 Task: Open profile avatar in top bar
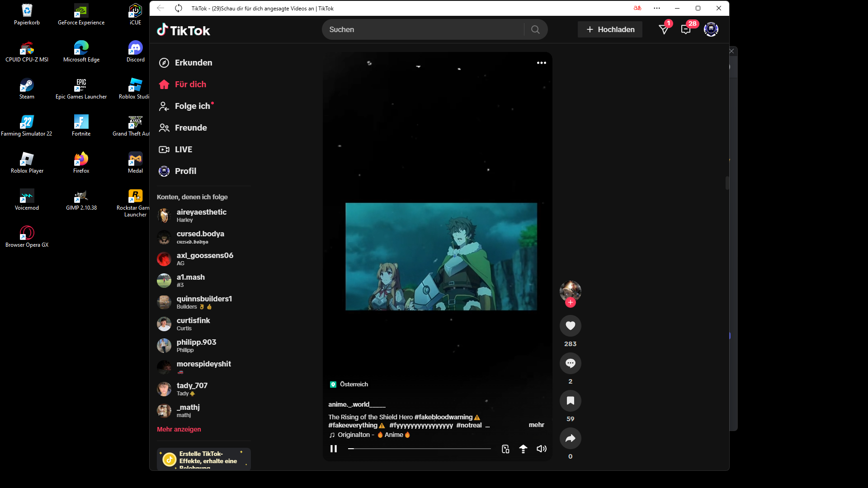[x=711, y=29]
